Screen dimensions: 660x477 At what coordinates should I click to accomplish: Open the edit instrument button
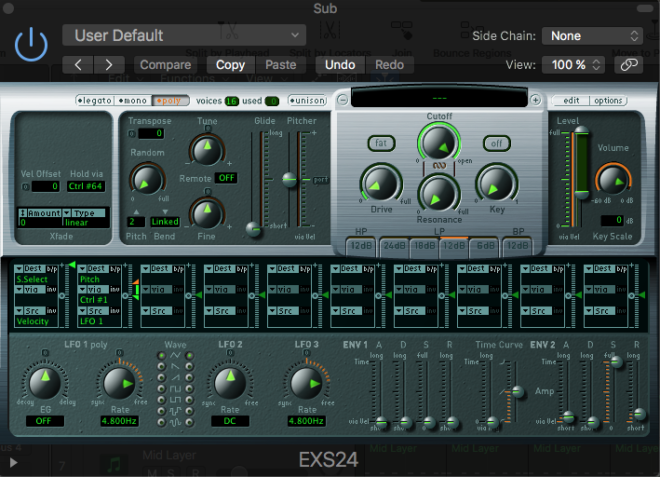coord(571,101)
